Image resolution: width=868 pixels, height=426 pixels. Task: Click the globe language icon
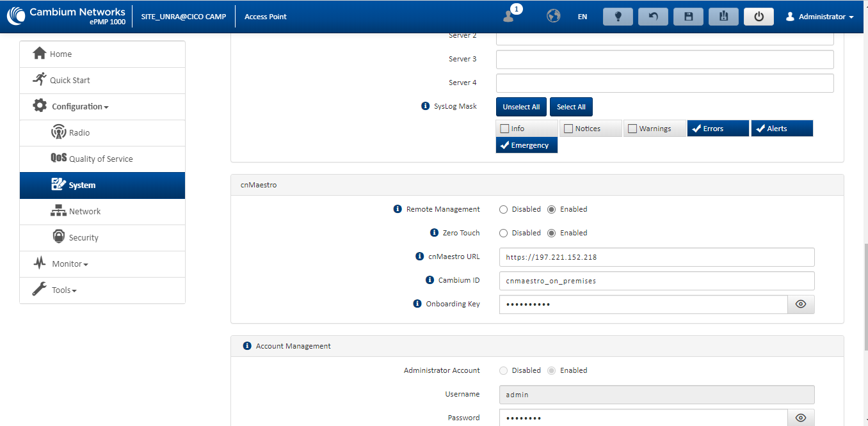[553, 17]
